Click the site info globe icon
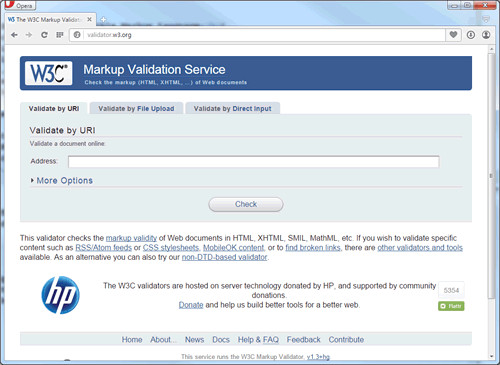Image resolution: width=500 pixels, height=365 pixels. tap(77, 35)
